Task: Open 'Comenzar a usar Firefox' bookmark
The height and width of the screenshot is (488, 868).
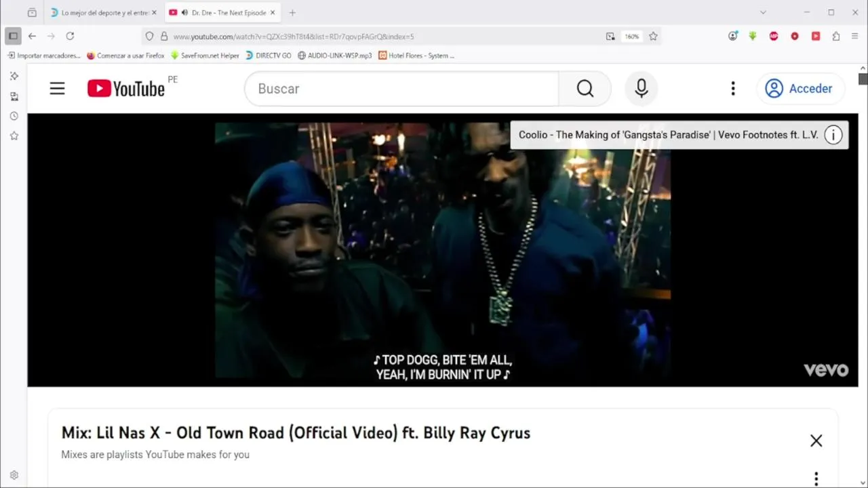Action: click(x=125, y=56)
